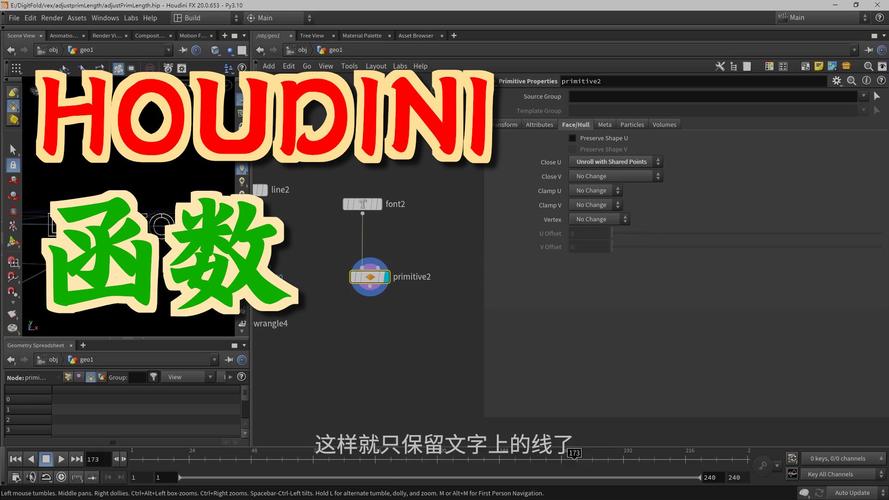Click the real time playback toggle icon
Image resolution: width=889 pixels, height=500 pixels.
pos(61,477)
